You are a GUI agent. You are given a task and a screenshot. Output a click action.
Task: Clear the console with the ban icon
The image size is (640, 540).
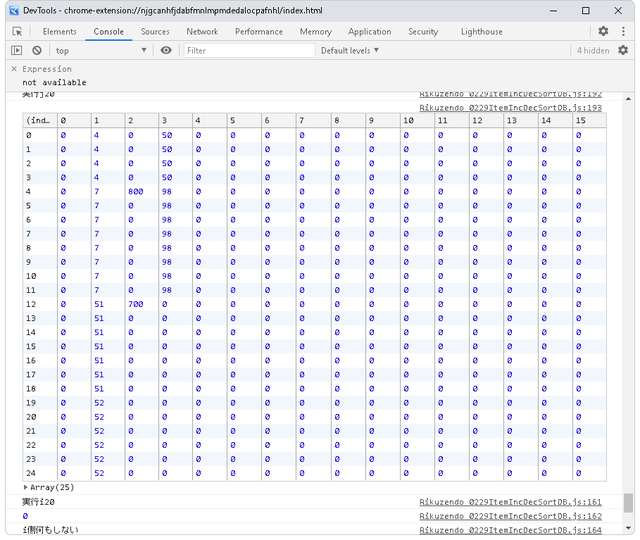tap(37, 50)
